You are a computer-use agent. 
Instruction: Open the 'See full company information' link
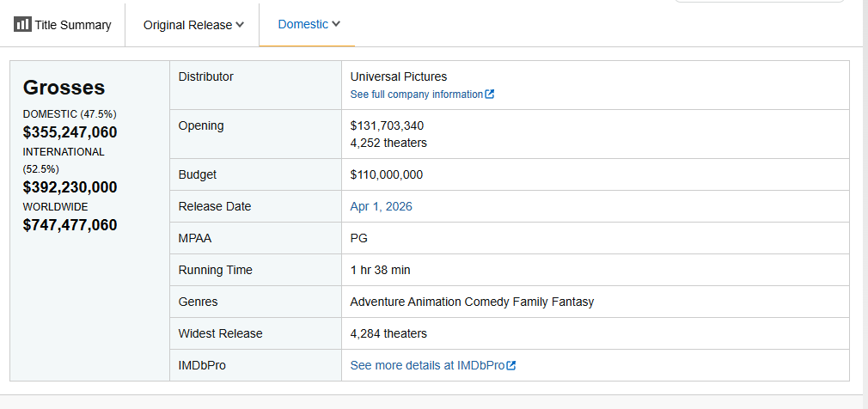[x=416, y=95]
